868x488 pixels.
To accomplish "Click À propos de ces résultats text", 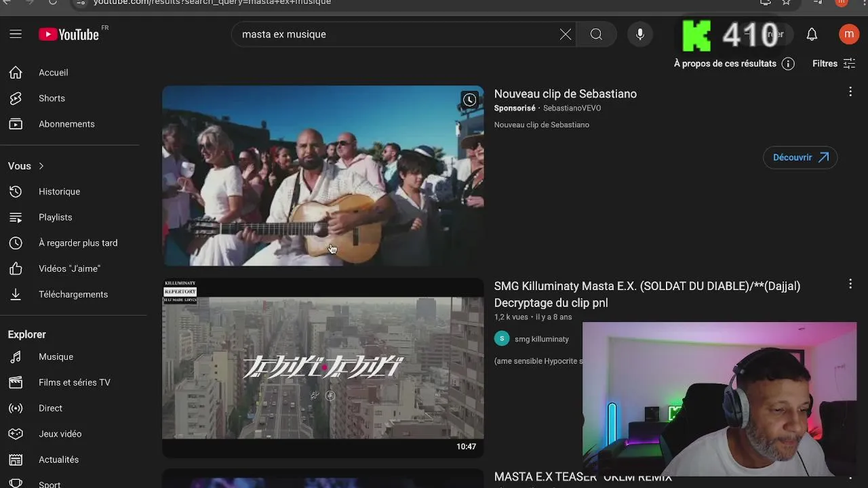I will click(x=725, y=64).
